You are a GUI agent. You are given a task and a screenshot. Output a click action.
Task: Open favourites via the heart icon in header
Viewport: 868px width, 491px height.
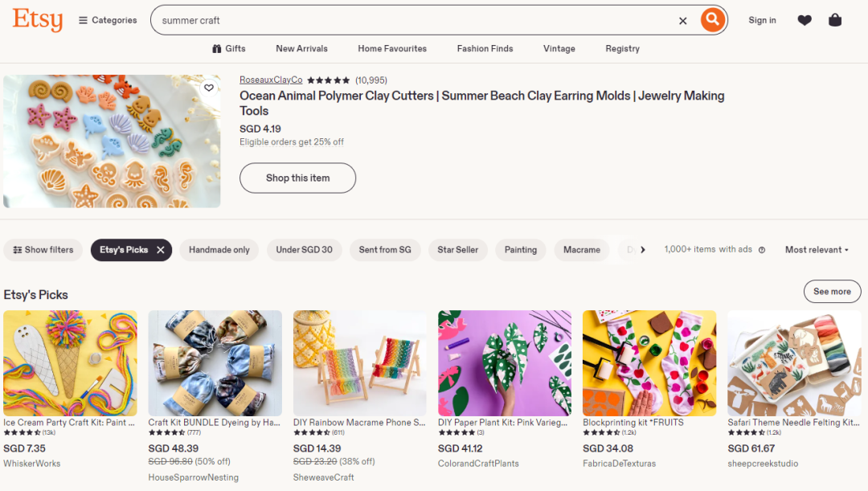click(x=805, y=20)
